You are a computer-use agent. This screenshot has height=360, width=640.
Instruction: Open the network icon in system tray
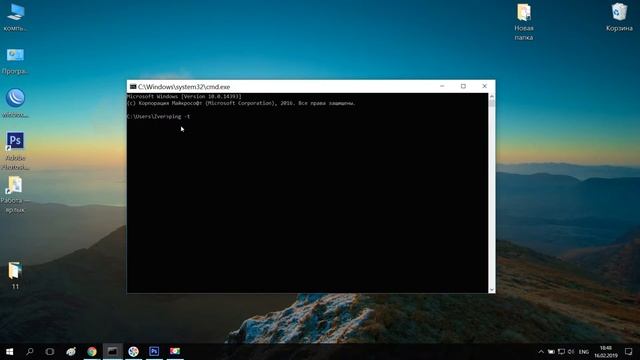(x=561, y=351)
